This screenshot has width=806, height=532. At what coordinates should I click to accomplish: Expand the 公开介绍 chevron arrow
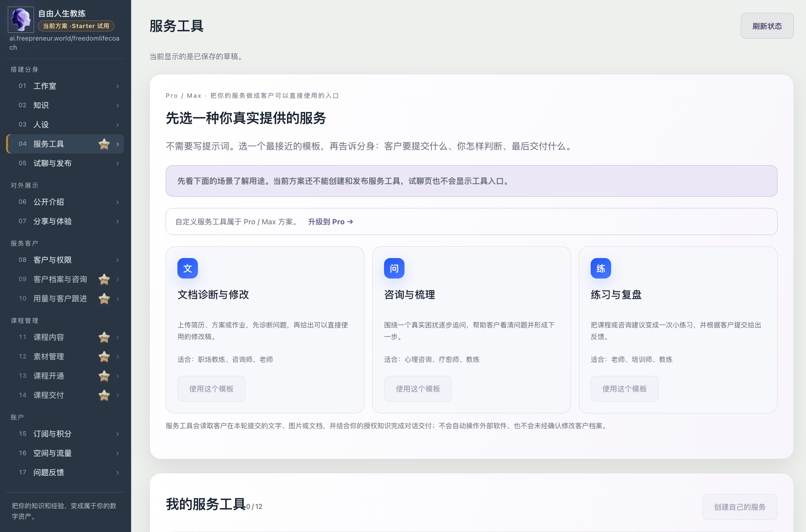pos(118,202)
